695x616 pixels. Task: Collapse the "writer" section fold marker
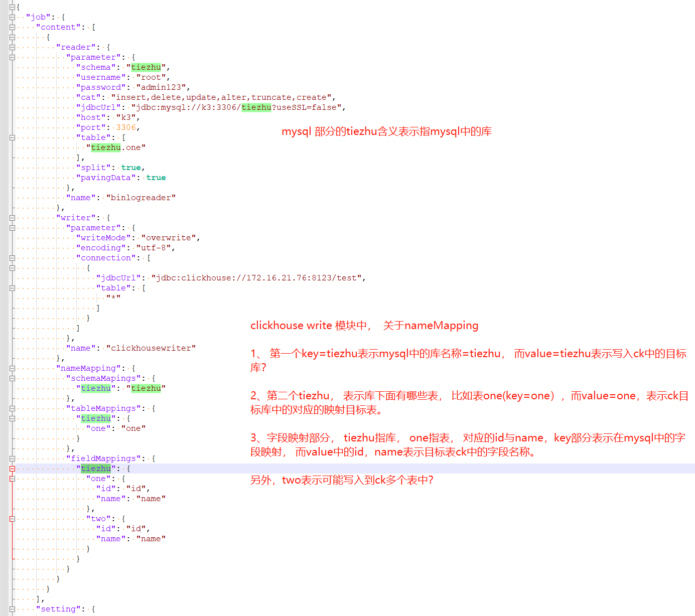coord(12,217)
